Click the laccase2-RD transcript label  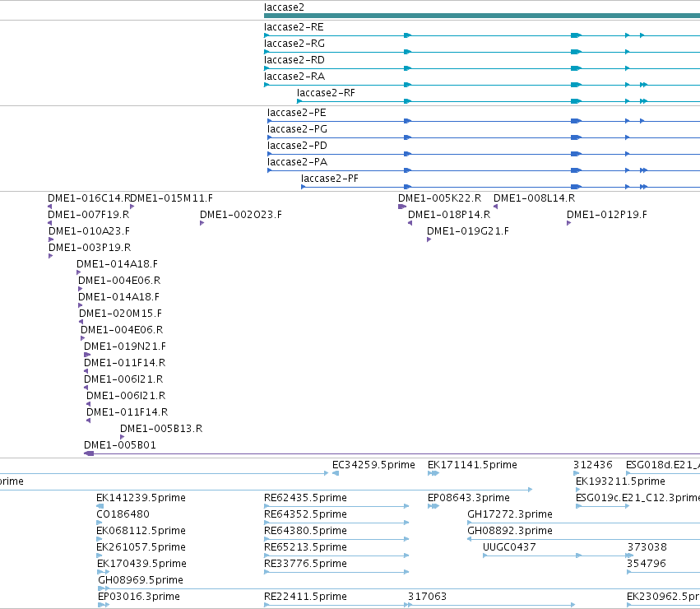[x=294, y=60]
